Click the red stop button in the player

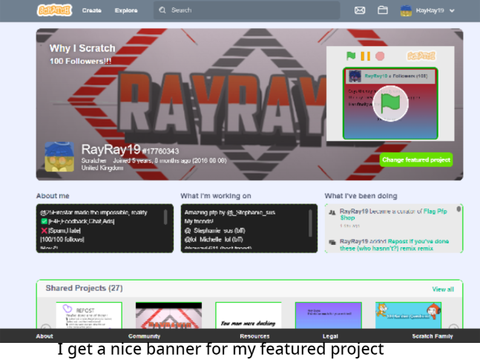380,56
